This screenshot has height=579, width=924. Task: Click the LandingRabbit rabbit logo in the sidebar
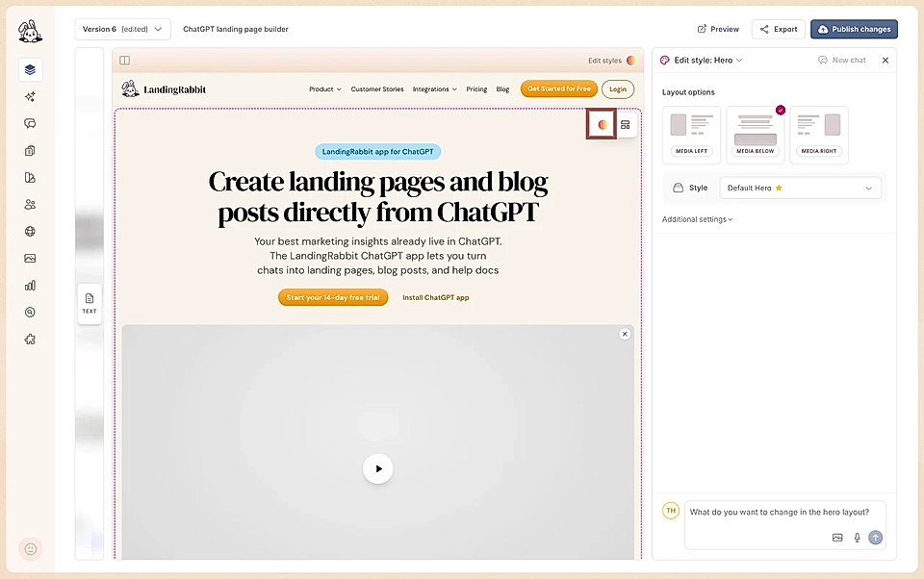[30, 31]
